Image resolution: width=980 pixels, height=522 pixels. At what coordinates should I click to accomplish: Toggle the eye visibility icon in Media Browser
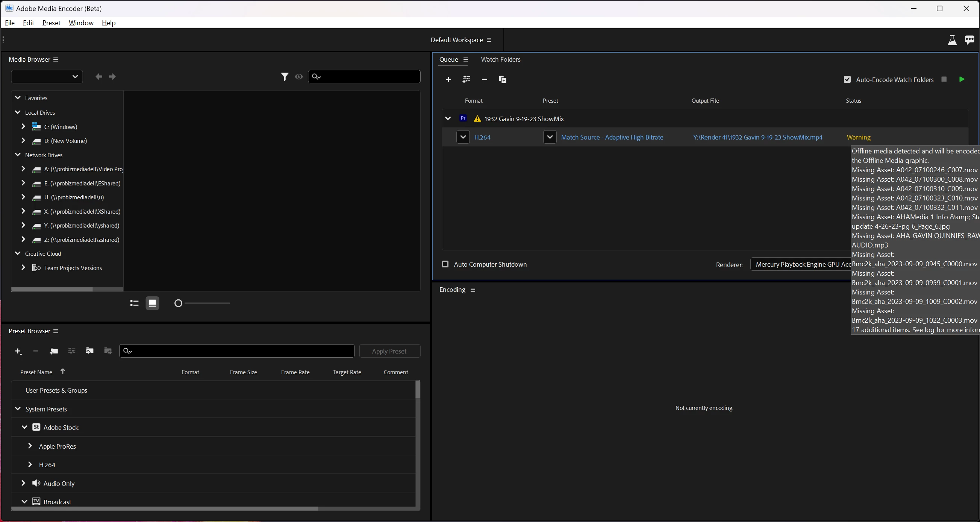(298, 77)
